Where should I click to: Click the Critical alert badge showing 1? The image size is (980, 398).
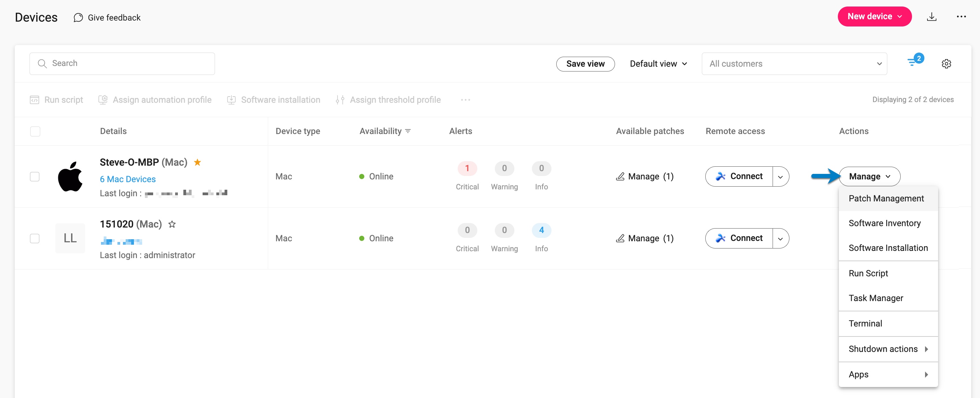pos(467,168)
